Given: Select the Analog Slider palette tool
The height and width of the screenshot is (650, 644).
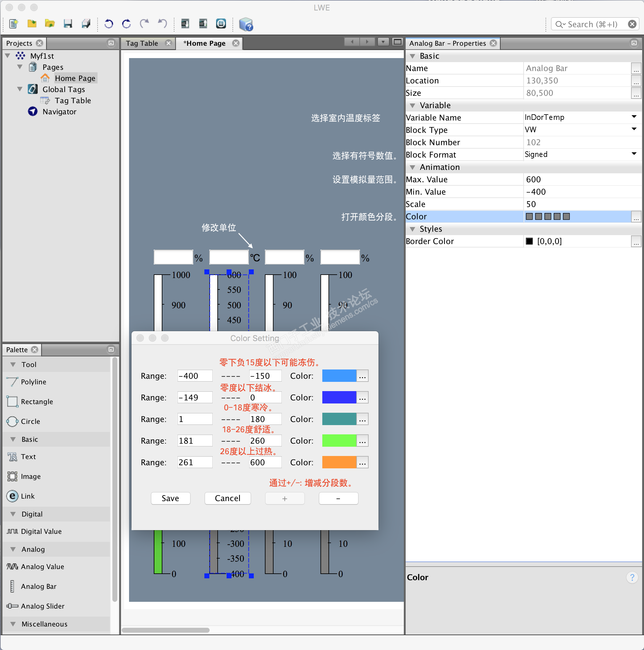Looking at the screenshot, I should (x=42, y=606).
